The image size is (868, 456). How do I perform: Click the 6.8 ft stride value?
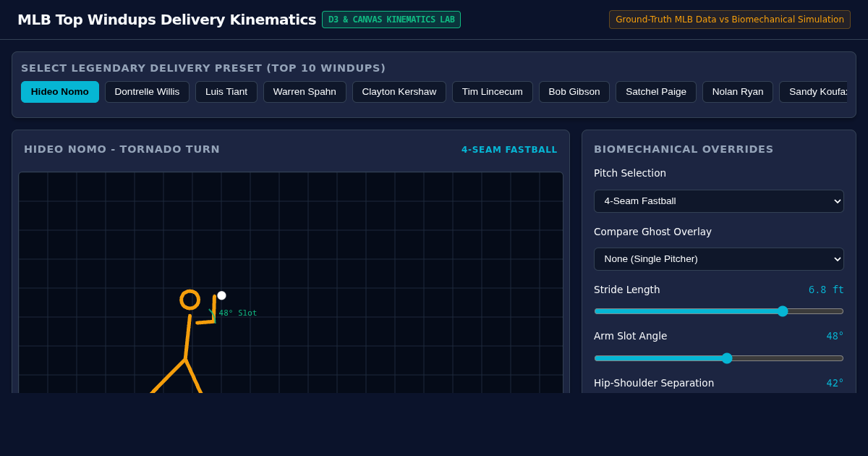826,290
